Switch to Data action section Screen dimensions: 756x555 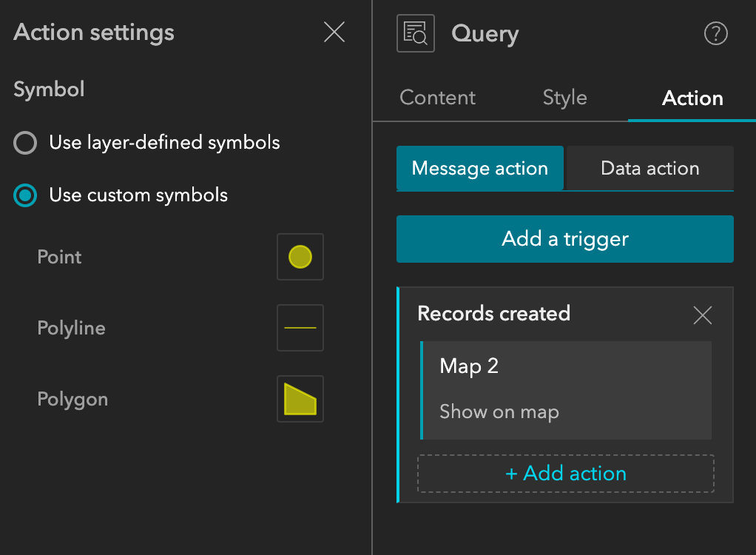[x=649, y=169]
